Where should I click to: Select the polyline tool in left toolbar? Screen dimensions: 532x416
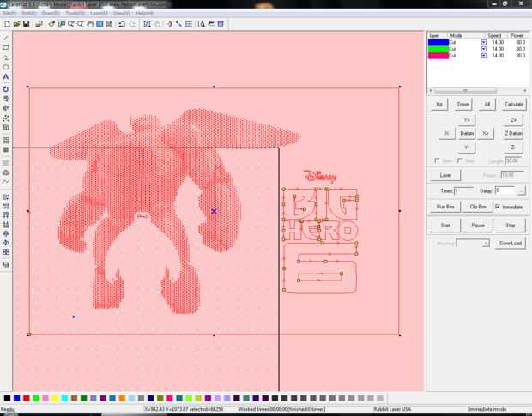(6, 57)
